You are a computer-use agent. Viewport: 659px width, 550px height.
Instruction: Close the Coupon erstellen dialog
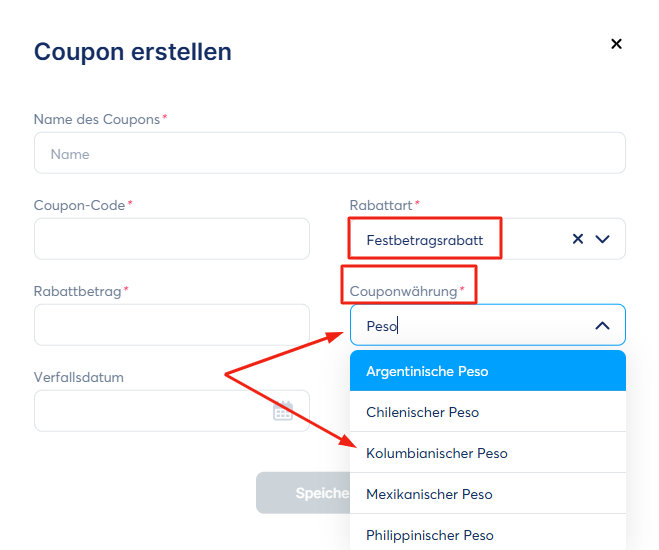[x=616, y=44]
